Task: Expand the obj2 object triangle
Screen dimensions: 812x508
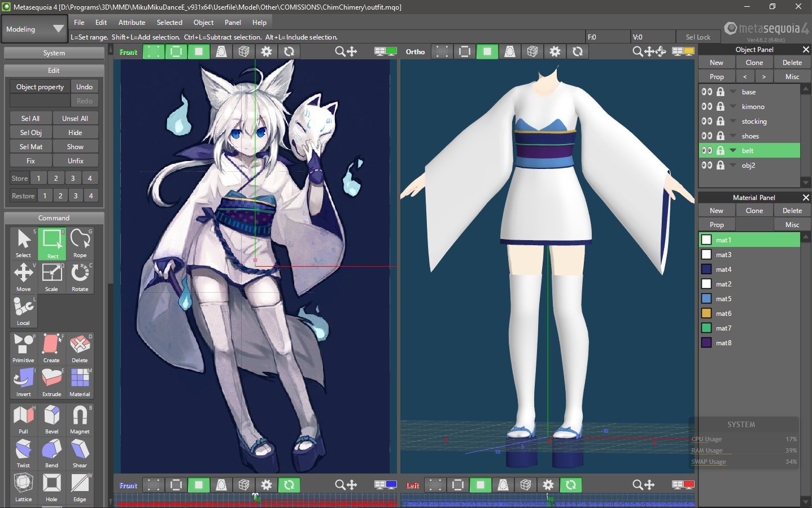Action: tap(733, 165)
